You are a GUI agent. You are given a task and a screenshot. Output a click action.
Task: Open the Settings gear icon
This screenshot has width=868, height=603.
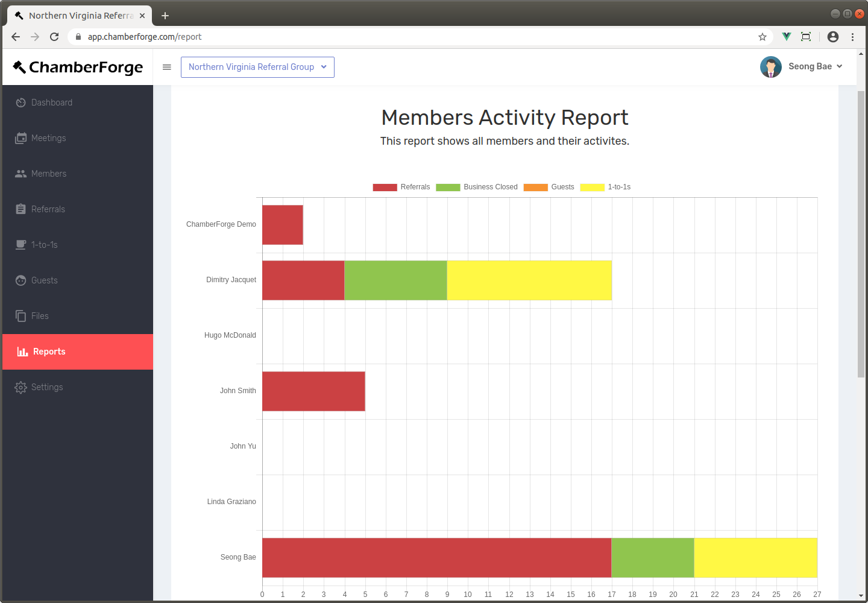(20, 387)
